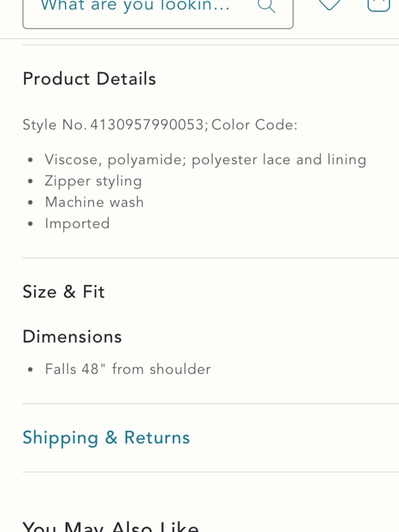Click the 'You May Also Like' heading
Image resolution: width=399 pixels, height=532 pixels.
[111, 526]
